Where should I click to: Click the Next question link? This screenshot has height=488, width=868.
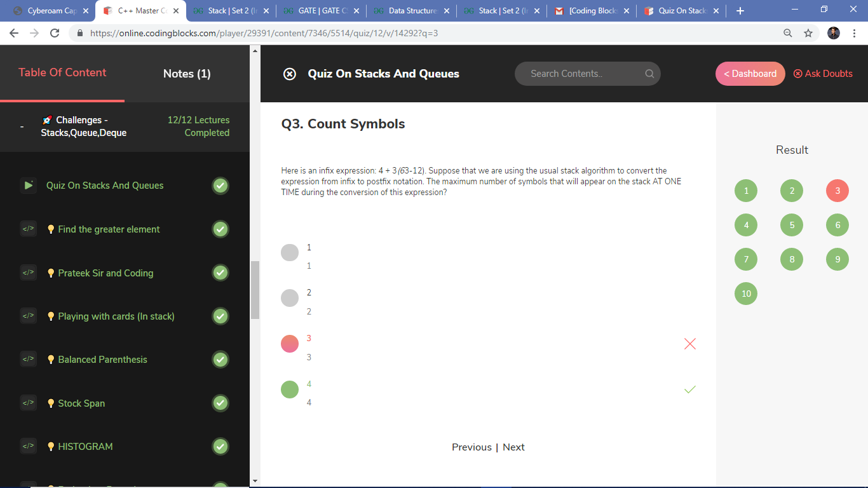pyautogui.click(x=513, y=447)
